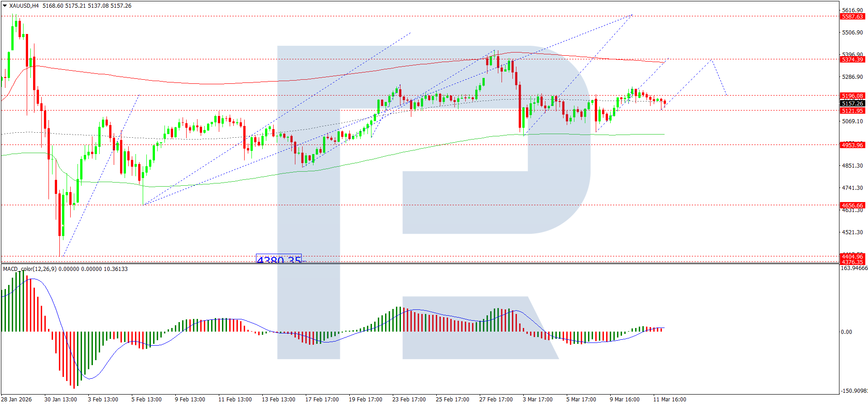Select the 17 Feb 17:00 time axis label
Image resolution: width=868 pixels, height=405 pixels.
(322, 400)
